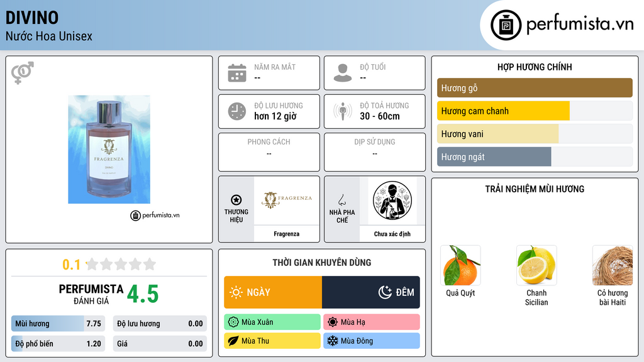The height and width of the screenshot is (362, 644).
Task: Click the perfumista.vn watermark under bottle
Action: [x=155, y=215]
